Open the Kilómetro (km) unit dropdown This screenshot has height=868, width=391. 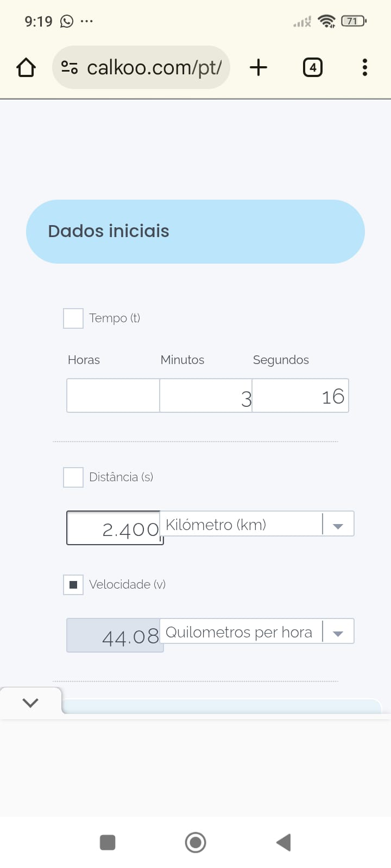[x=257, y=524]
